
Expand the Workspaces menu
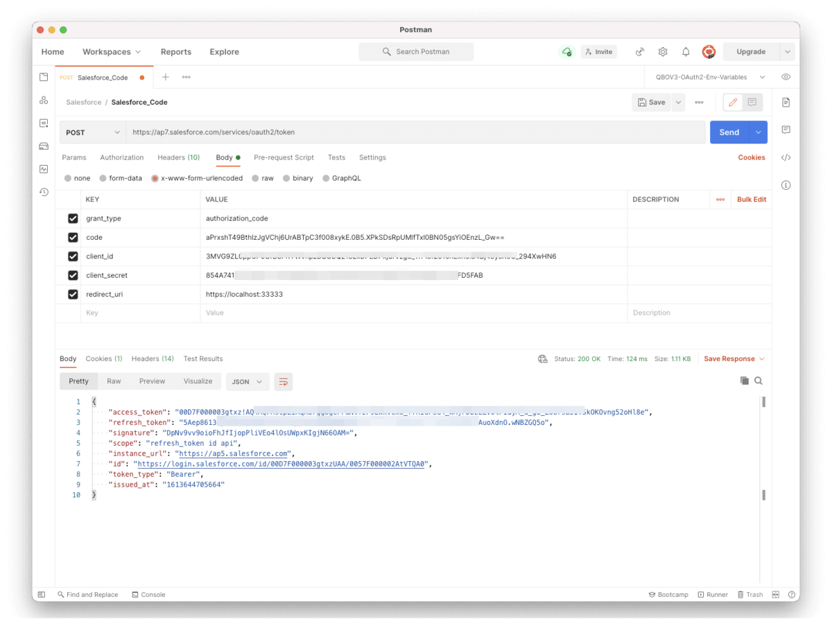click(x=112, y=52)
